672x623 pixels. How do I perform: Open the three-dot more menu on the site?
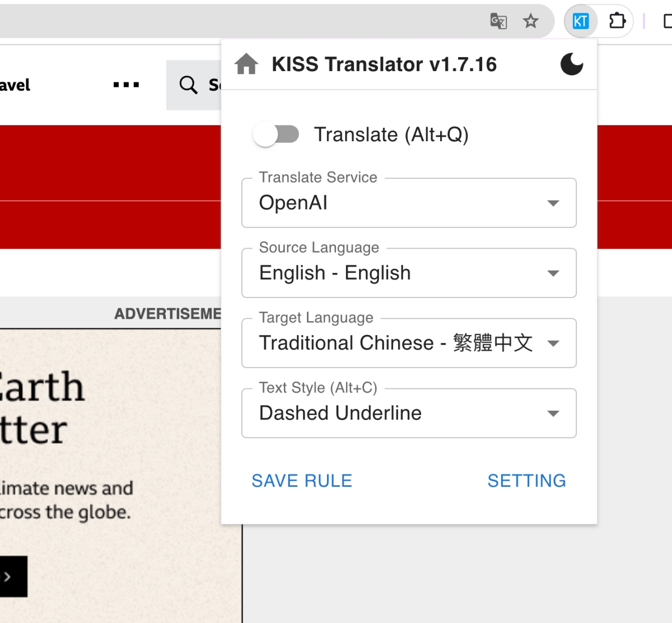(126, 85)
